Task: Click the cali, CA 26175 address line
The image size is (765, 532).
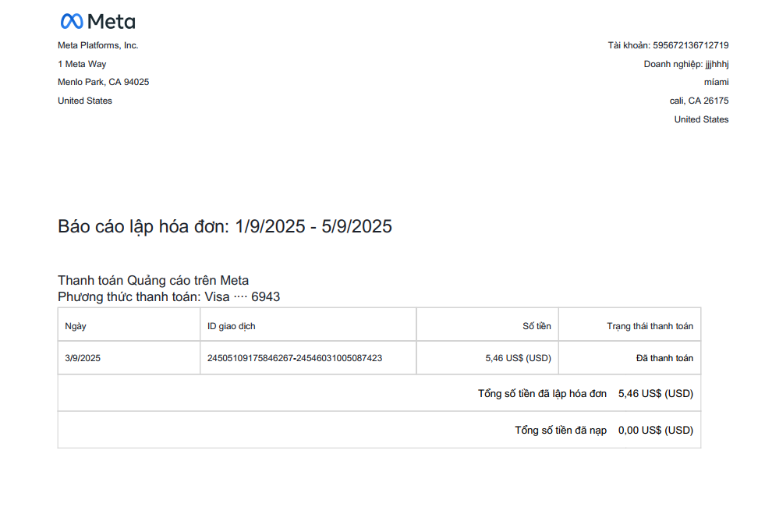Action: (693, 101)
